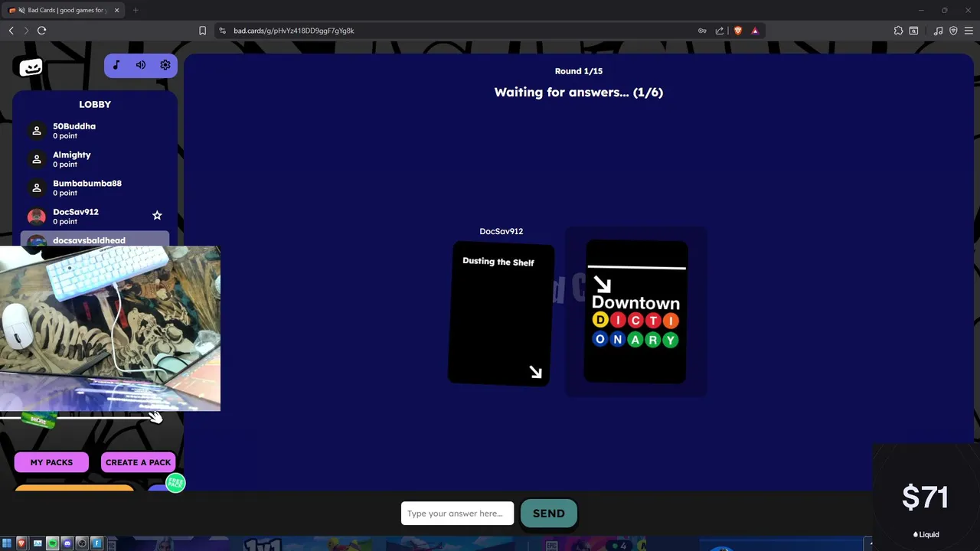Open a new browser tab with plus
This screenshot has width=980, height=551.
coord(136,10)
